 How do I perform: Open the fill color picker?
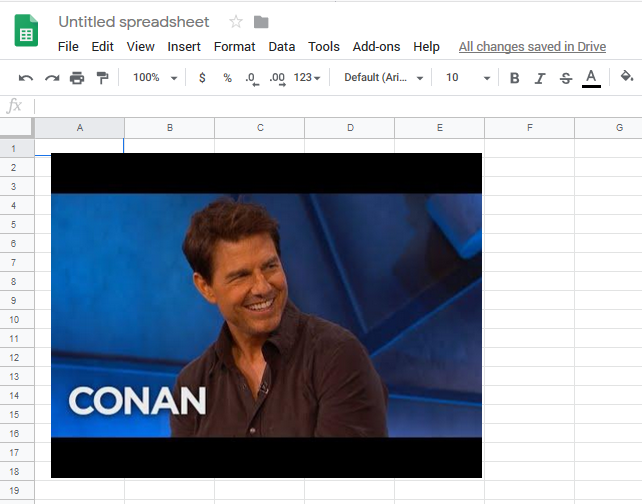click(x=627, y=76)
